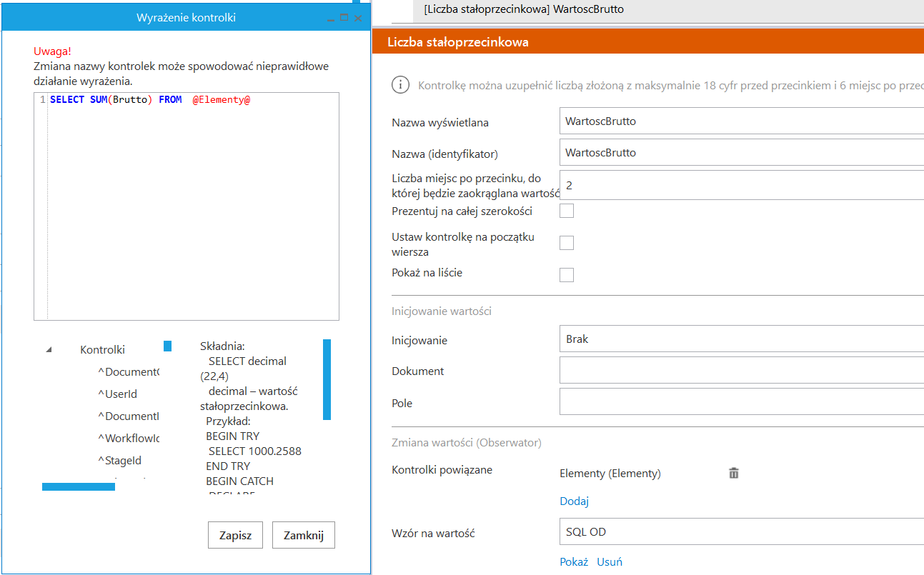This screenshot has height=575, width=924.
Task: Click the Zamknij button
Action: pos(304,535)
